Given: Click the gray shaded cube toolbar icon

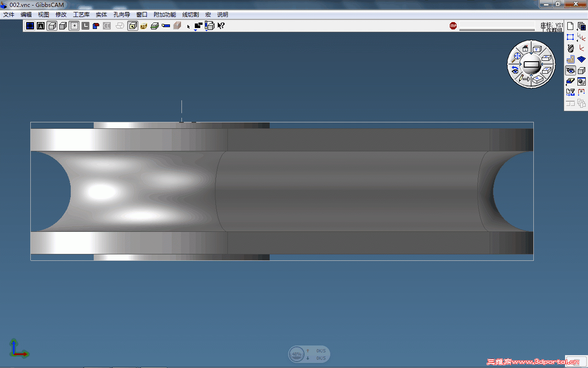Looking at the screenshot, I should point(63,26).
